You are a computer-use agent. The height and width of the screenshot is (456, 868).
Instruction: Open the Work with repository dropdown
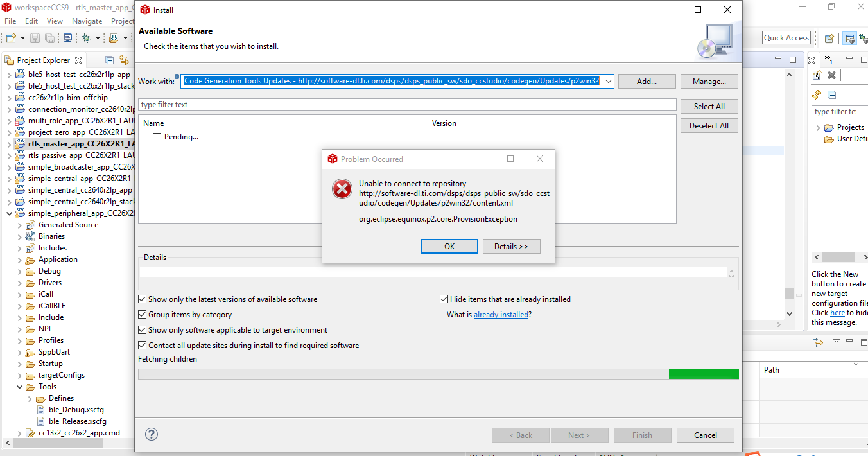pos(607,81)
